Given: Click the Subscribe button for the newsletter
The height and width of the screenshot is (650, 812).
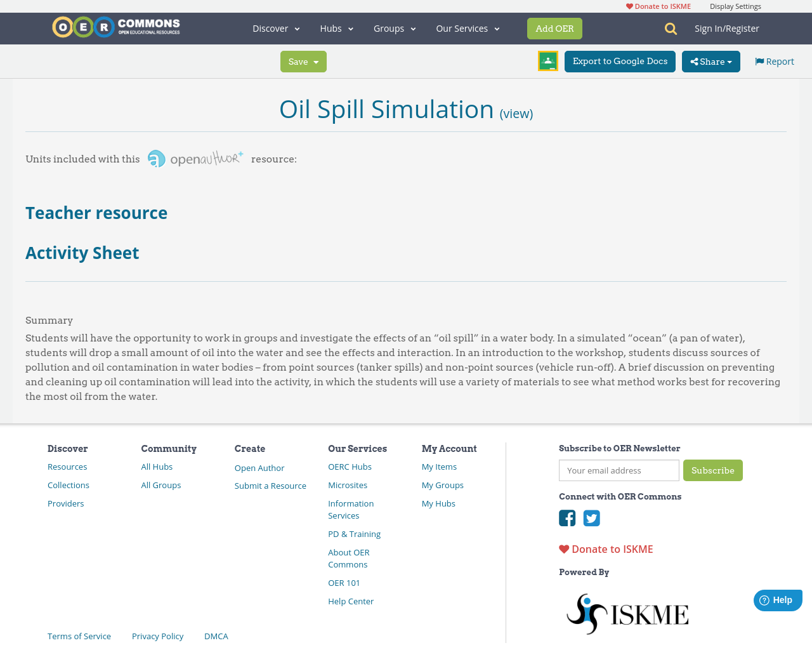Looking at the screenshot, I should point(713,471).
